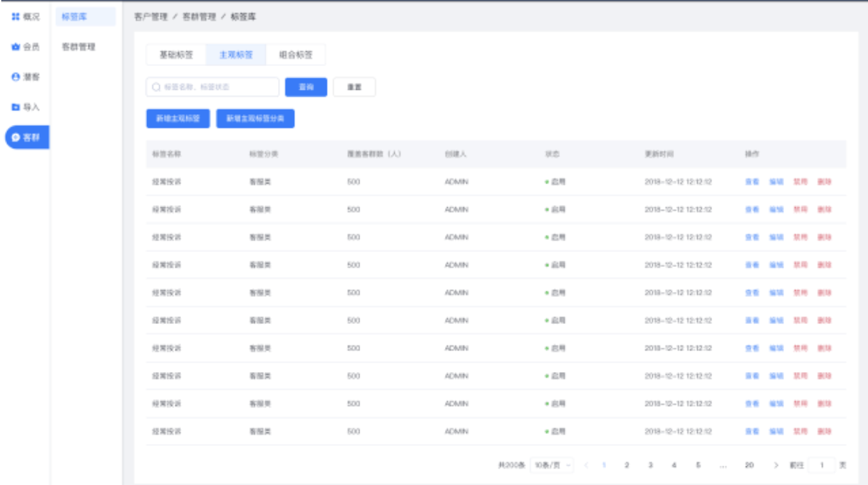Go to page 20 in pagination
Image resolution: width=868 pixels, height=485 pixels.
click(x=749, y=465)
